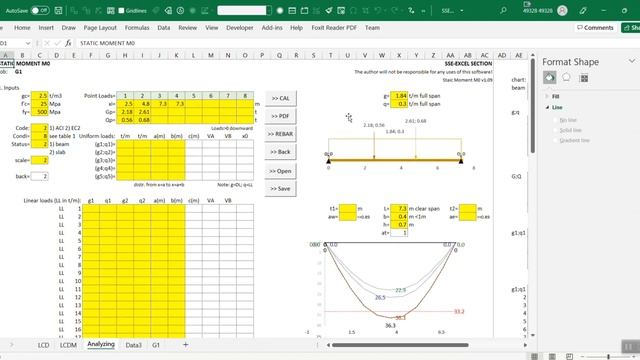
Task: Click the fx insert function icon
Action: [68, 43]
